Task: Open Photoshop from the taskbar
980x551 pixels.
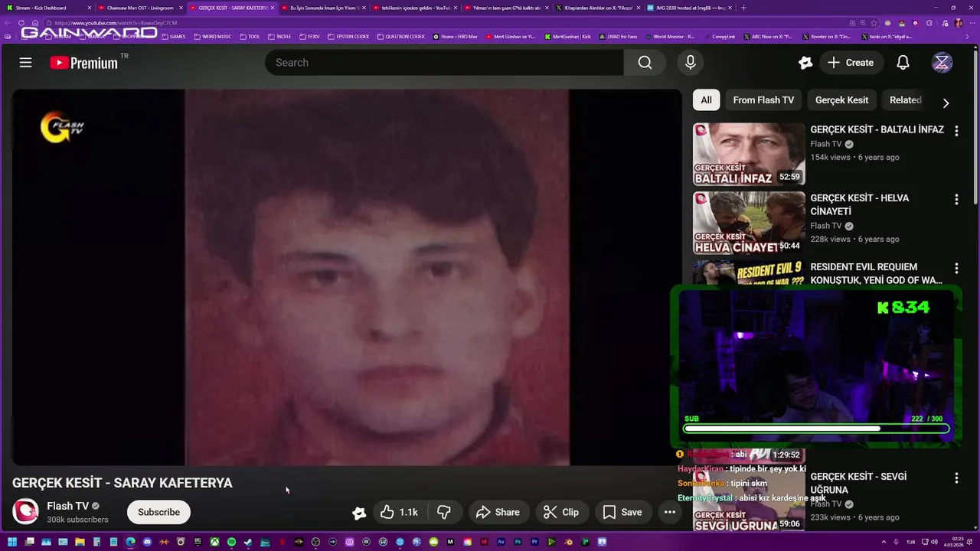Action: click(x=518, y=542)
